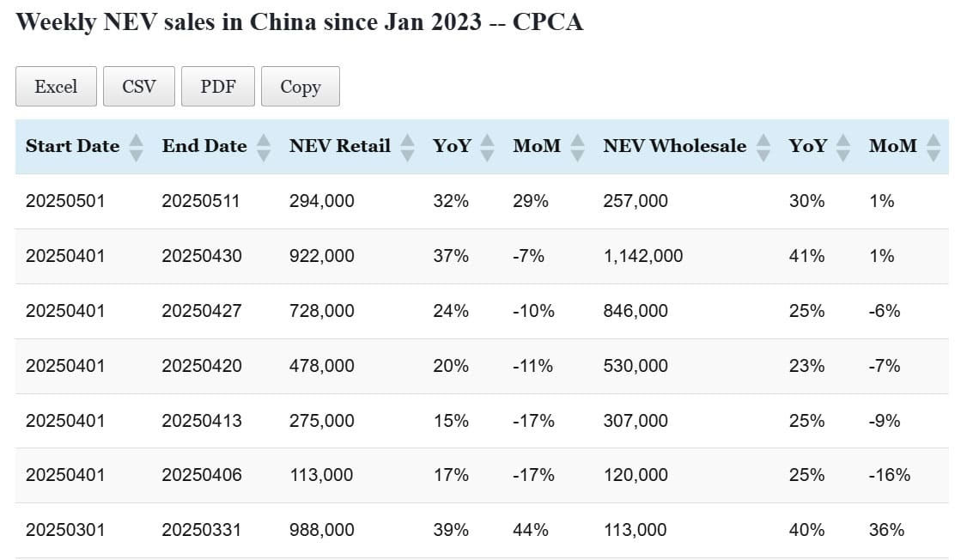Click sort arrows next to first MoM

[x=578, y=147]
